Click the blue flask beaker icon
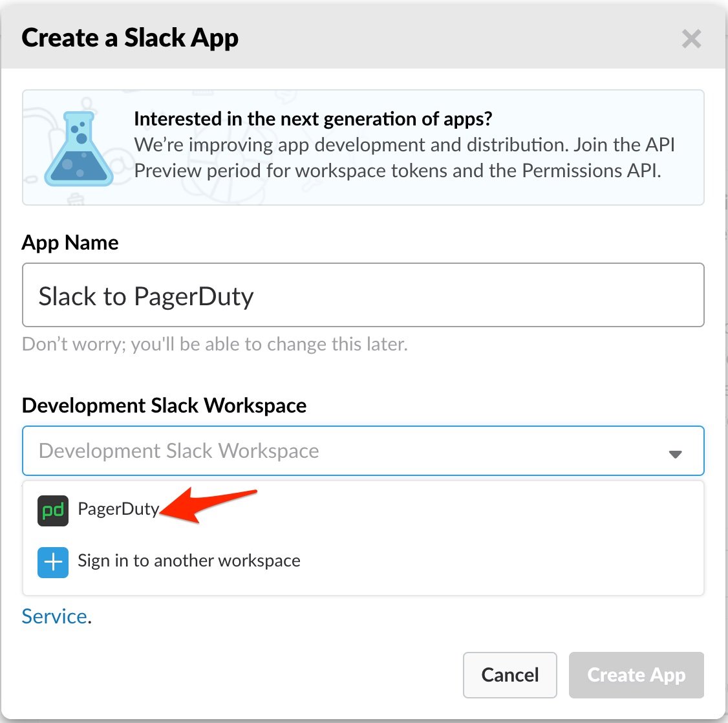This screenshot has height=723, width=728. point(78,149)
